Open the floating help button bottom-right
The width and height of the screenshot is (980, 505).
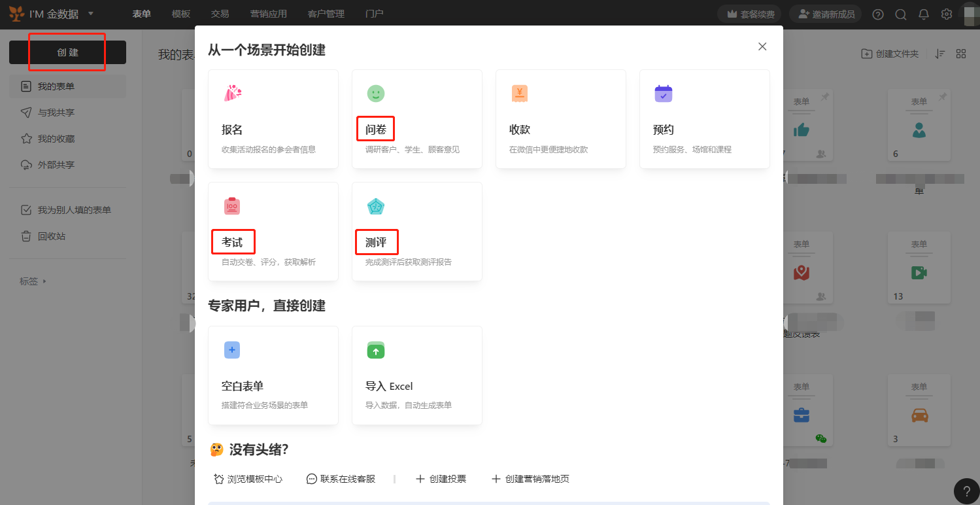967,491
